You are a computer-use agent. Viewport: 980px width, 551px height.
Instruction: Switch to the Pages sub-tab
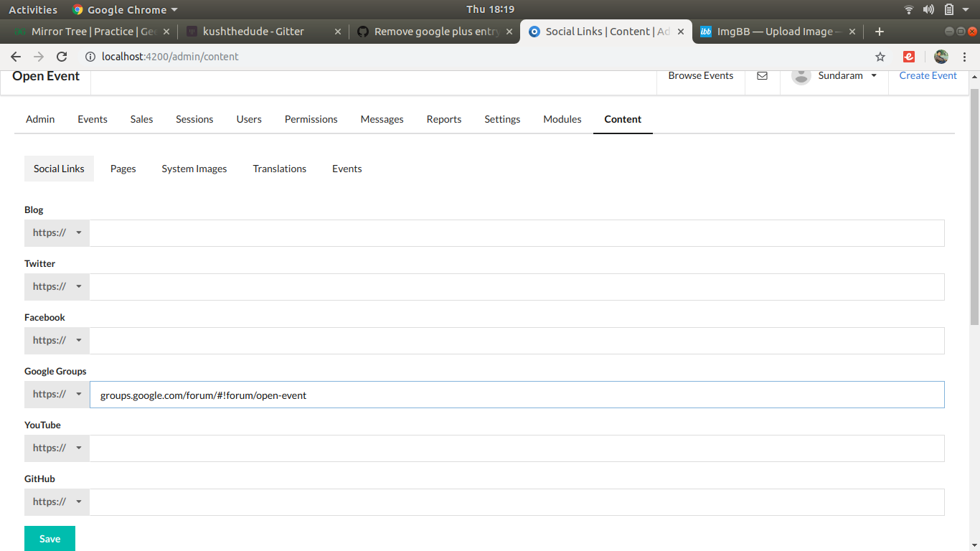(x=123, y=169)
